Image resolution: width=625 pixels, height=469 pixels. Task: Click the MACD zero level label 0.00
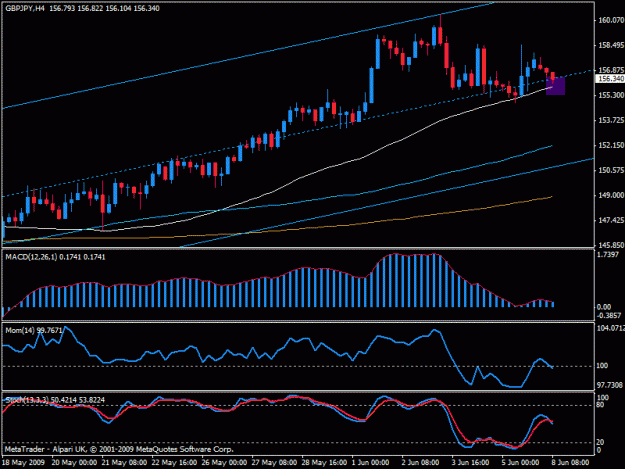[x=603, y=307]
